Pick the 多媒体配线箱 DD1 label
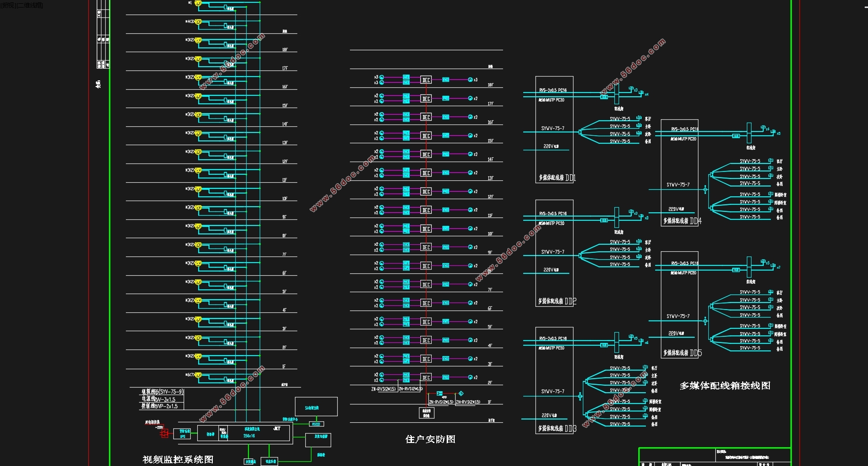Viewport: 868px width, 466px height. pos(557,178)
